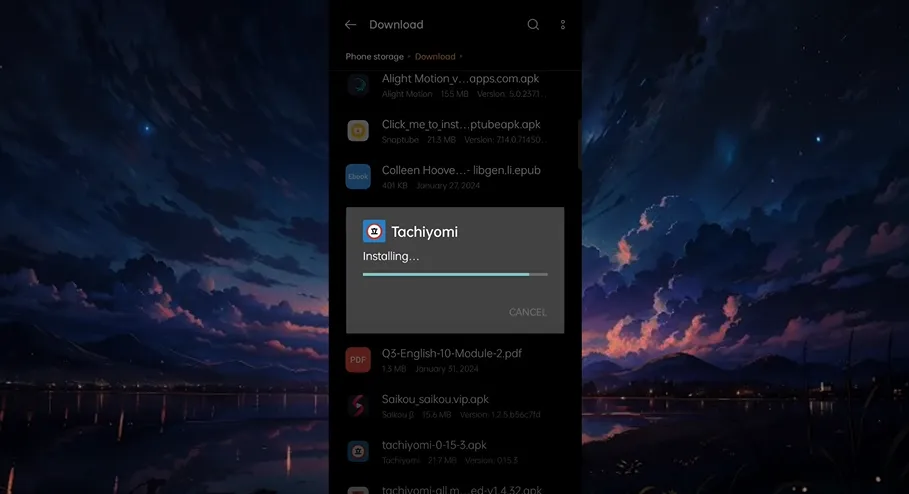Viewport: 909px width, 494px height.
Task: Cancel the Tachiyomi installation
Action: 528,312
